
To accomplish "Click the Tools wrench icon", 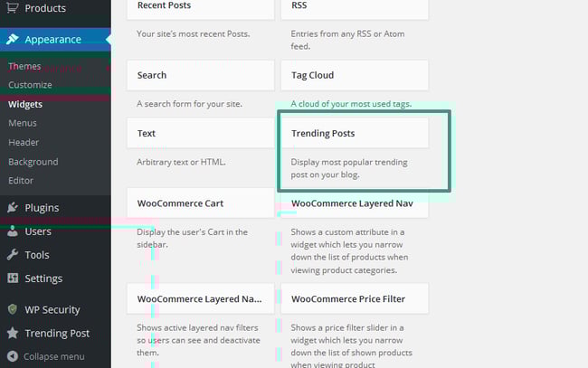I will click(12, 255).
